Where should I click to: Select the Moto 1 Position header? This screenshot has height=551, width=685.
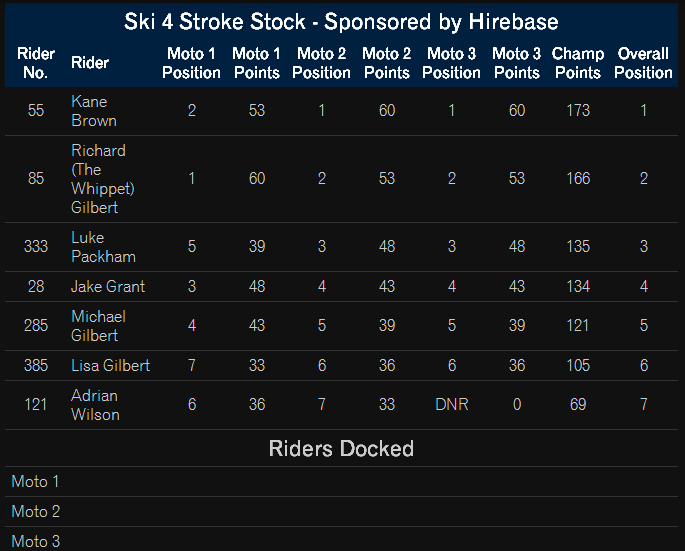191,63
